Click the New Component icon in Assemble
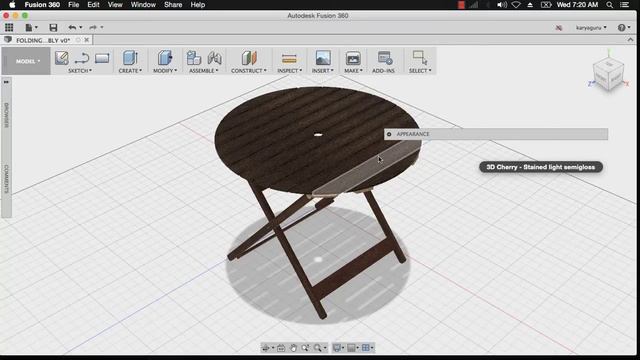The height and width of the screenshot is (360, 640). [x=194, y=58]
